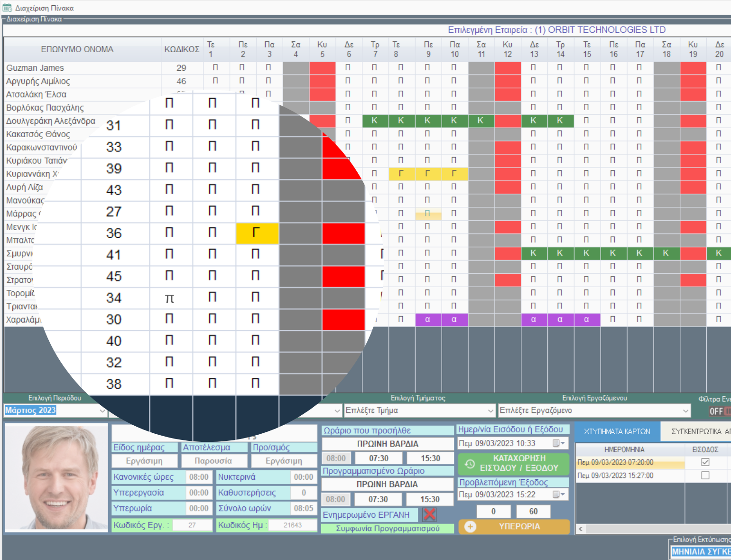Expand the Επιλέξτε Τμήμα dropdown
Image resolution: width=731 pixels, height=560 pixels.
(490, 411)
